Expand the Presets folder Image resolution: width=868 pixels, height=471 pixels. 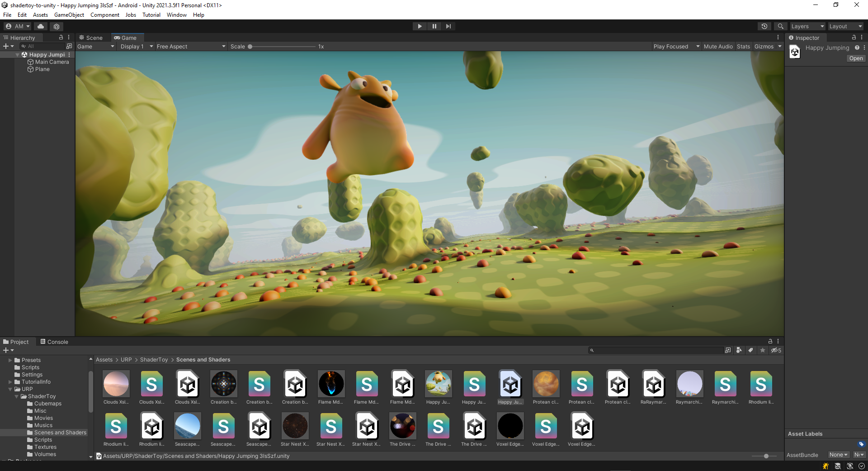[10, 360]
